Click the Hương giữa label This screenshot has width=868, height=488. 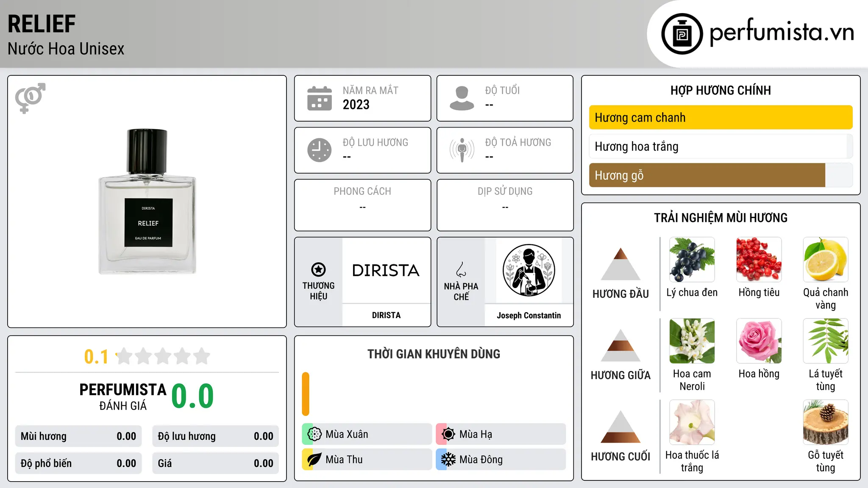(620, 375)
